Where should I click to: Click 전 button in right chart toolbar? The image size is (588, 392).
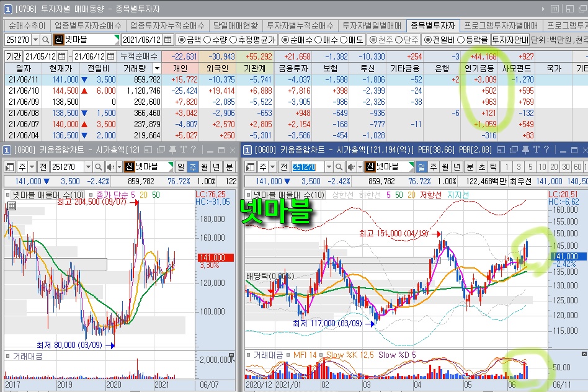283,167
